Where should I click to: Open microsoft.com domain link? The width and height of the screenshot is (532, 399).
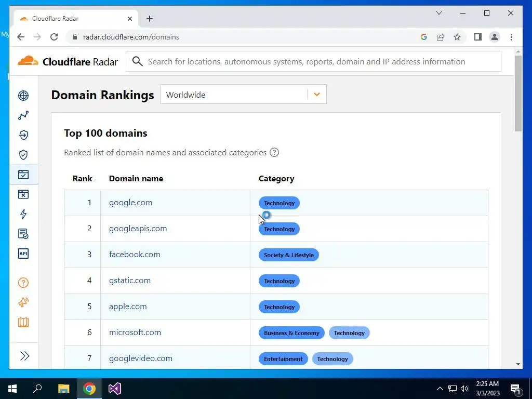(x=135, y=332)
